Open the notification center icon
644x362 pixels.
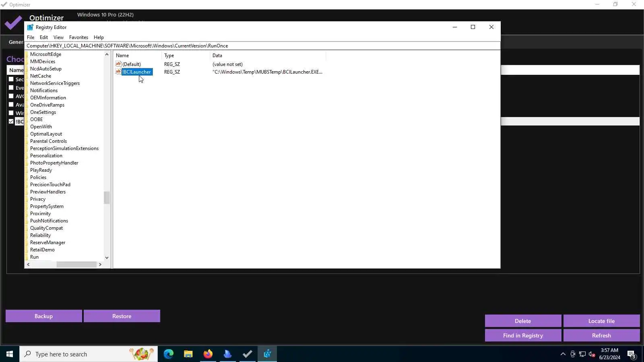632,354
